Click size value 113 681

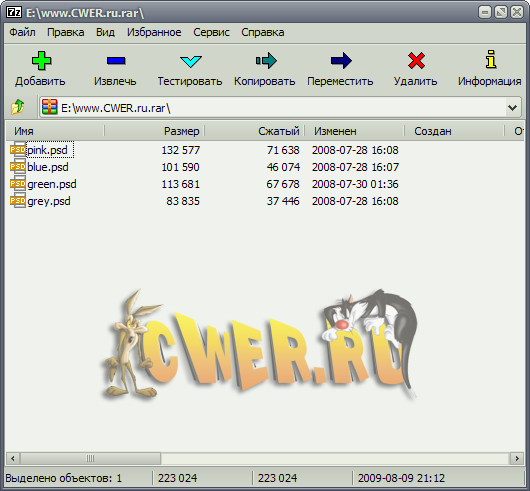click(x=180, y=184)
